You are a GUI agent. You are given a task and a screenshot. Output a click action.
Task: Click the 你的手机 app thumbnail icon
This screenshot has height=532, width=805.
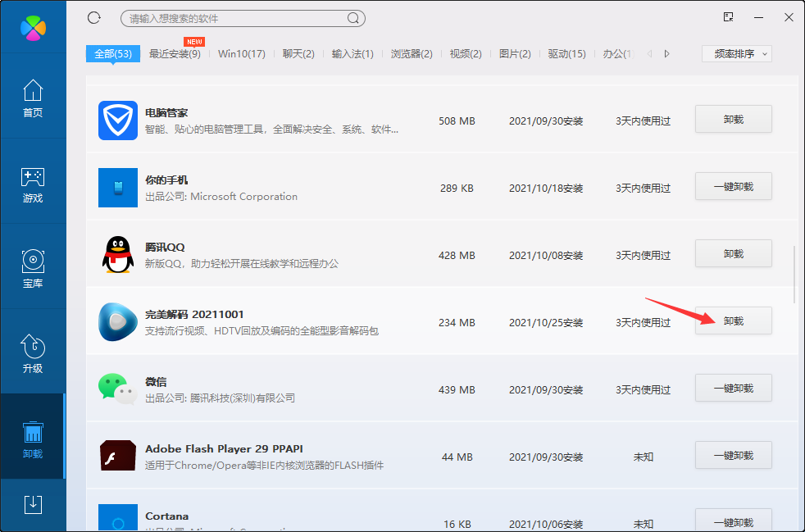(117, 188)
